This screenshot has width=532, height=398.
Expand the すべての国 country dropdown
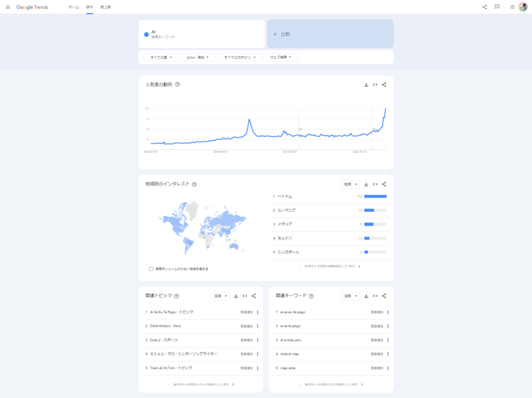tap(161, 57)
